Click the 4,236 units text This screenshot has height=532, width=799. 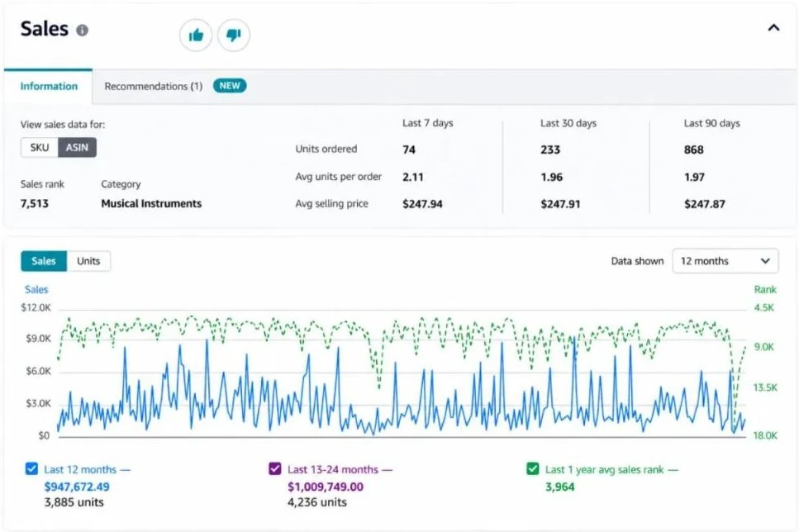[x=317, y=502]
